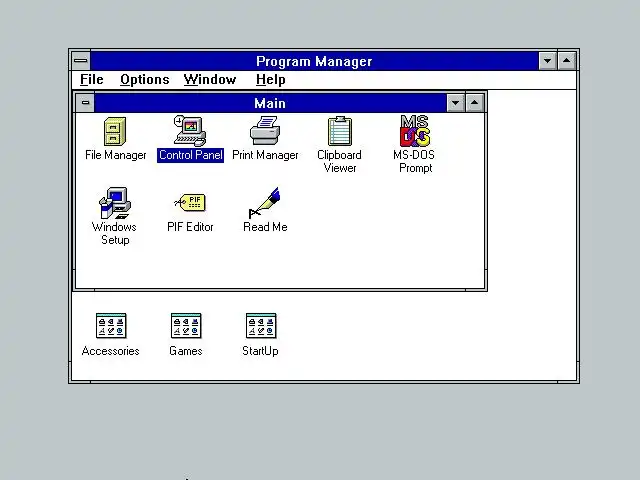This screenshot has height=480, width=640.
Task: Select the Windows Setup icon
Action: (115, 203)
